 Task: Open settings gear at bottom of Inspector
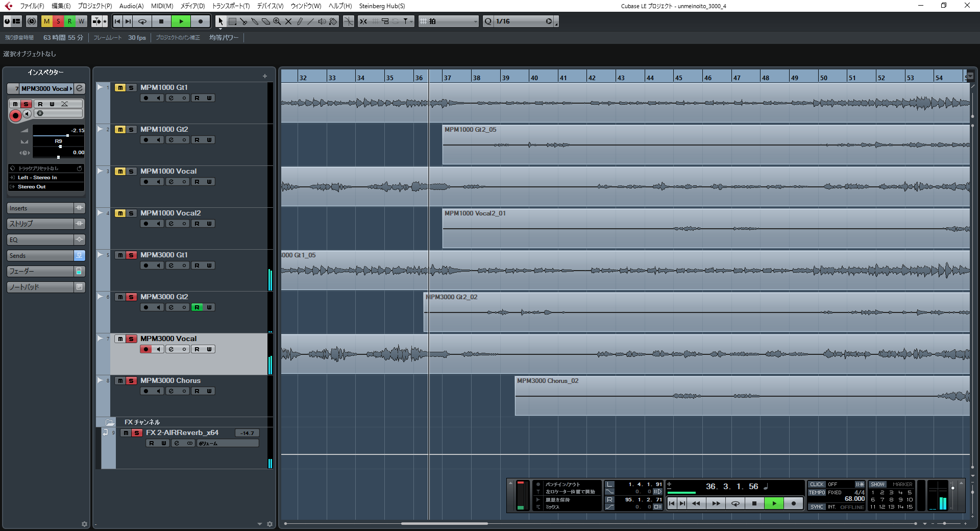84,524
